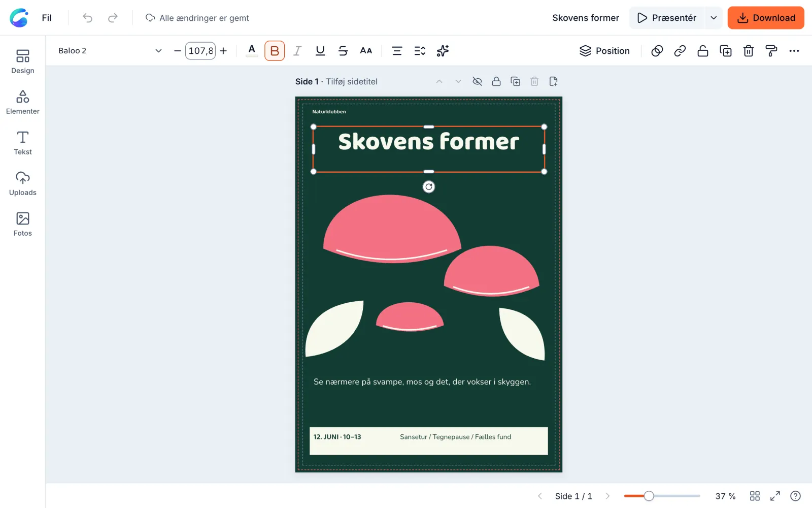
Task: Click the text color icon
Action: [252, 51]
